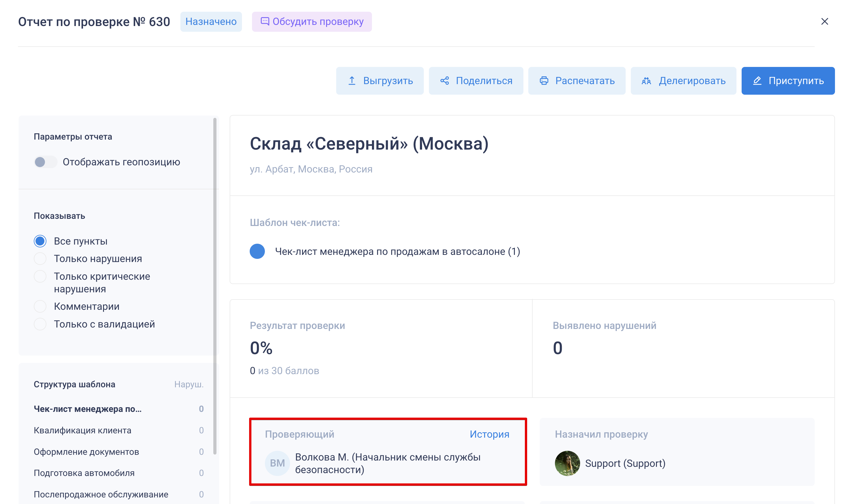This screenshot has height=504, width=847.
Task: Select the Комментарии radio option
Action: pos(40,306)
